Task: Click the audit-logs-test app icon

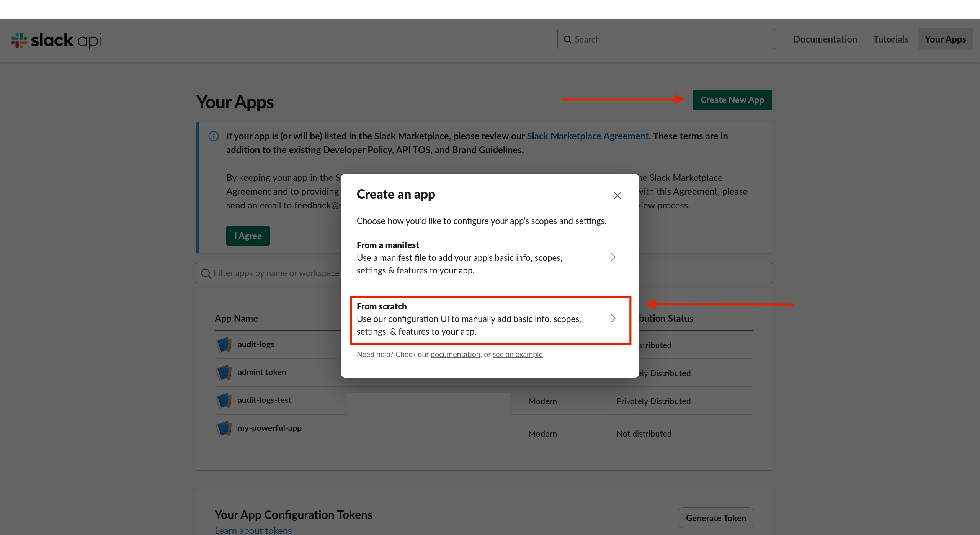Action: point(224,400)
